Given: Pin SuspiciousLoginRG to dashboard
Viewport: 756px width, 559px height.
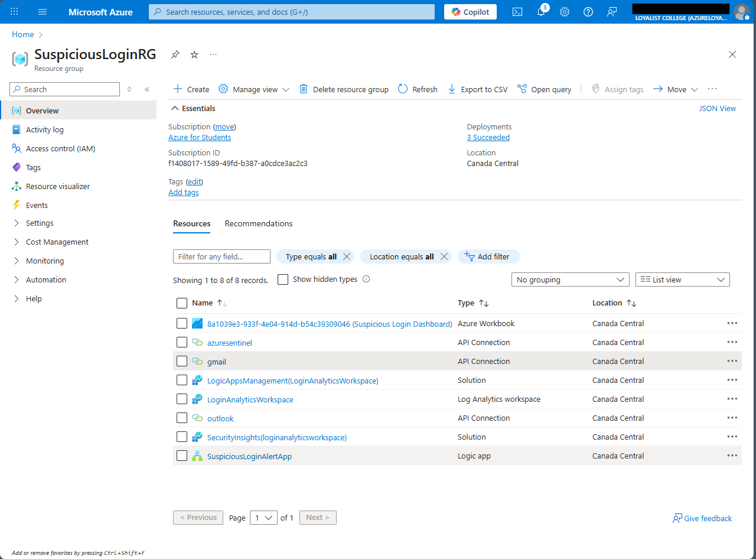Looking at the screenshot, I should (x=175, y=54).
